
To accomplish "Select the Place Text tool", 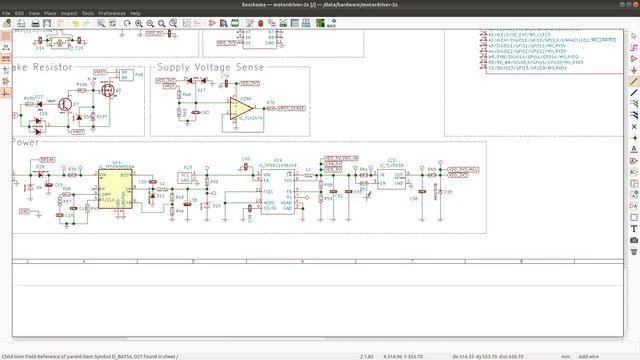I will [634, 229].
